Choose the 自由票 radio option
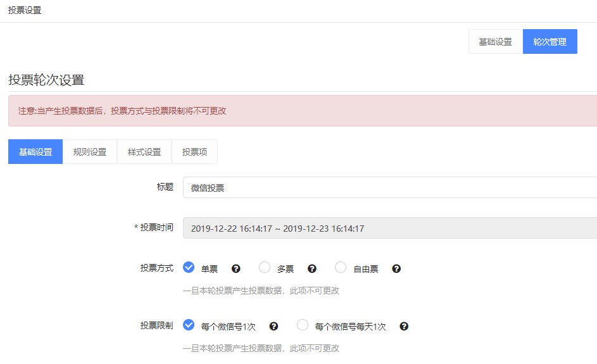The height and width of the screenshot is (364, 597). (341, 267)
